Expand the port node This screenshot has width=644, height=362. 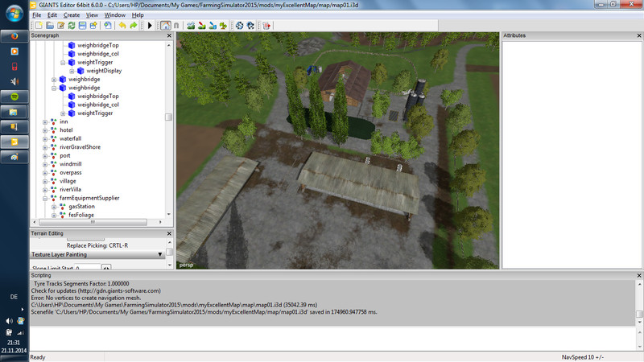(45, 156)
